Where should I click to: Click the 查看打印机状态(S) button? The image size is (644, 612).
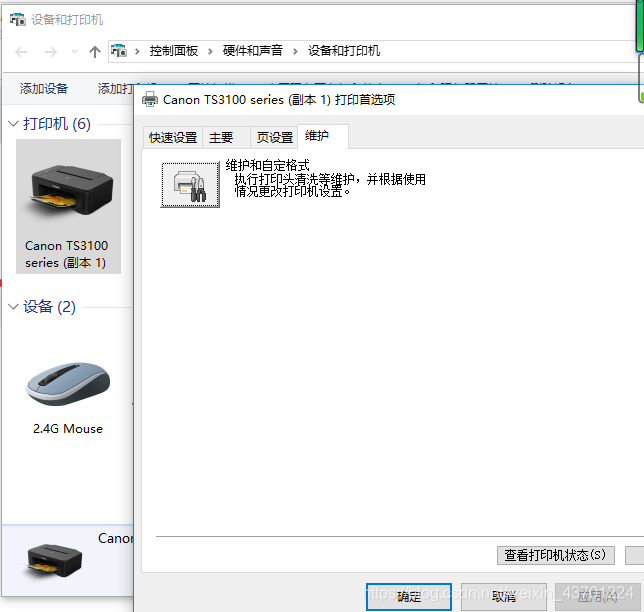(x=555, y=555)
